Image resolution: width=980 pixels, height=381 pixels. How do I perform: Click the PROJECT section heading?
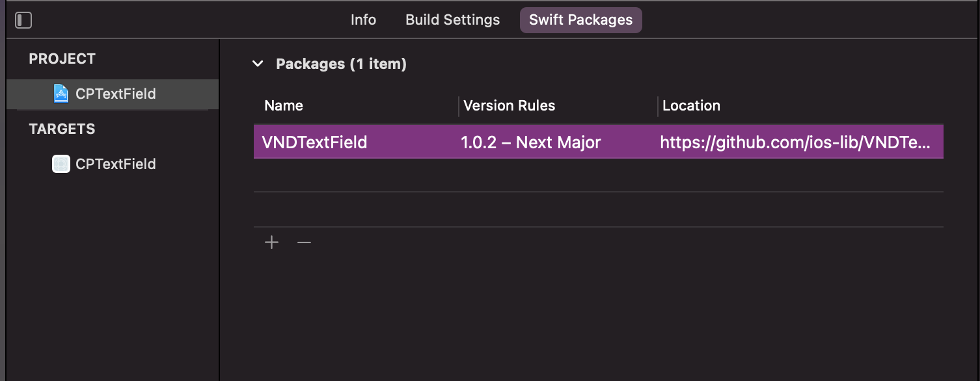[62, 59]
